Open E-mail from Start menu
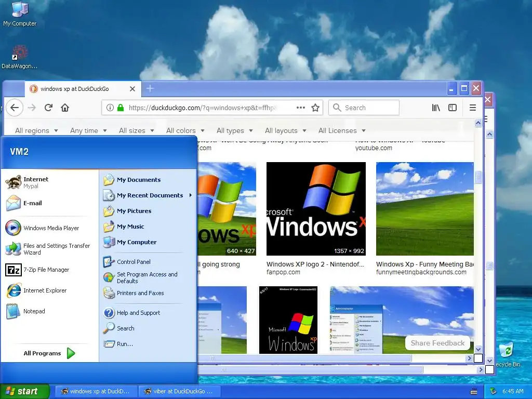The height and width of the screenshot is (399, 532). tap(49, 203)
